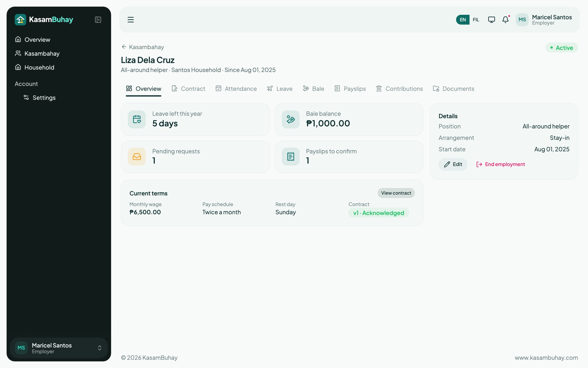Click the back arrow next to Kasambahay

tap(124, 47)
